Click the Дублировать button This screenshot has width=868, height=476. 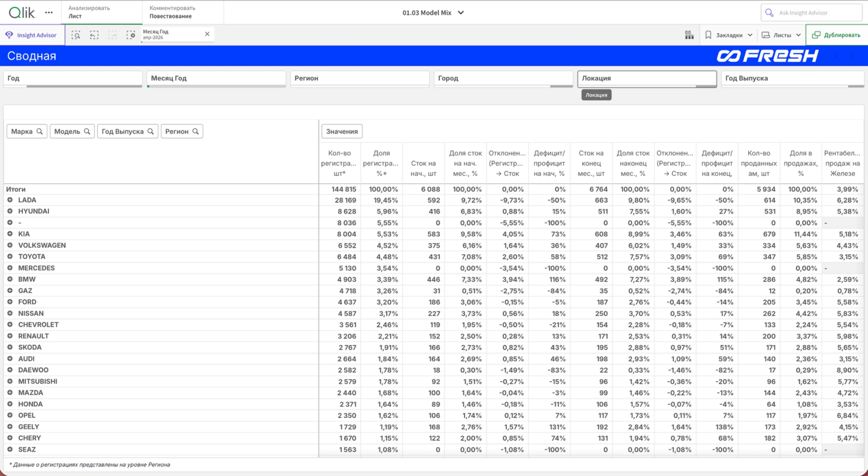point(836,35)
